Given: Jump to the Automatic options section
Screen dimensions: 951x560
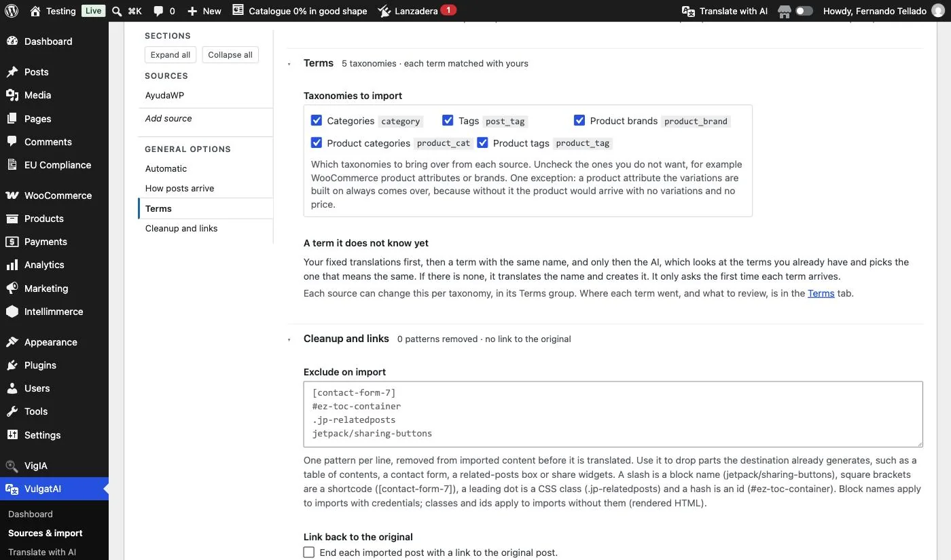Looking at the screenshot, I should (x=166, y=168).
